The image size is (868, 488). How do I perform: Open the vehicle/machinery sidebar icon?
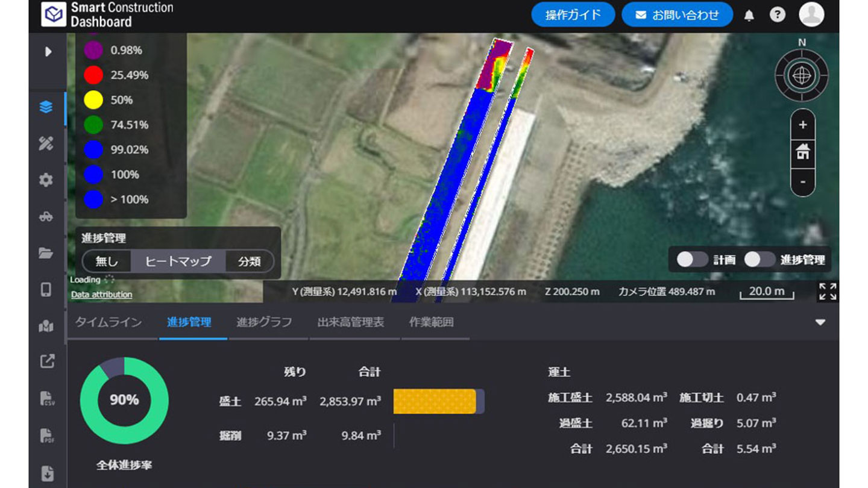[x=46, y=217]
